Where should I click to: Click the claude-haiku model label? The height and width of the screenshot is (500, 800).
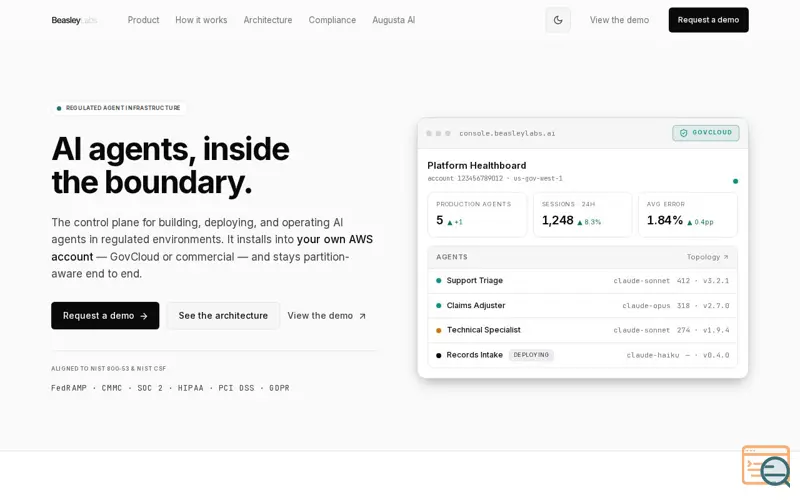pyautogui.click(x=653, y=355)
